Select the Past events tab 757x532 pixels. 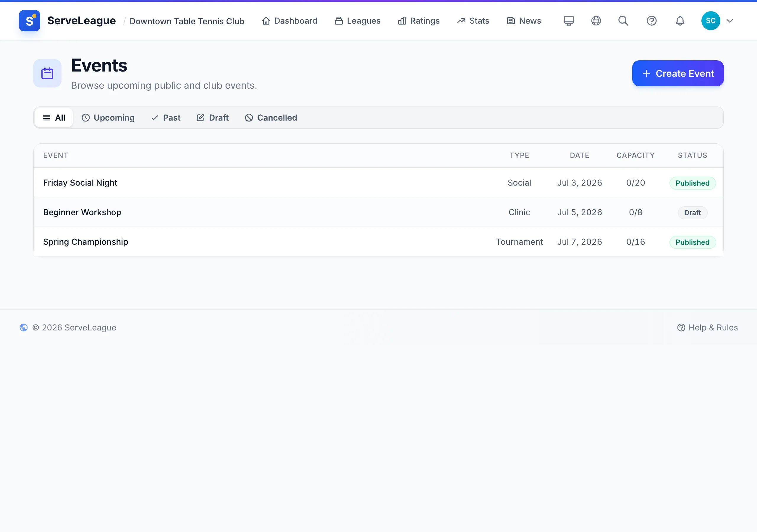166,118
